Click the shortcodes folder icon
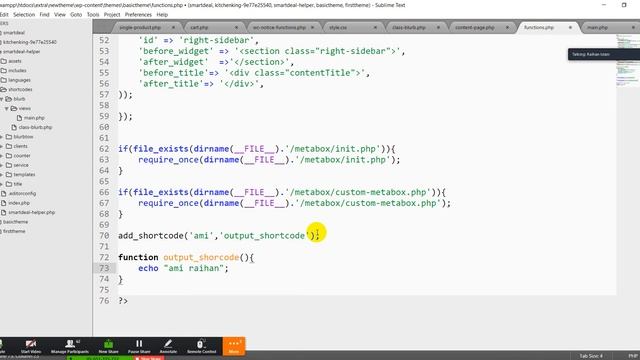 pos(4,89)
